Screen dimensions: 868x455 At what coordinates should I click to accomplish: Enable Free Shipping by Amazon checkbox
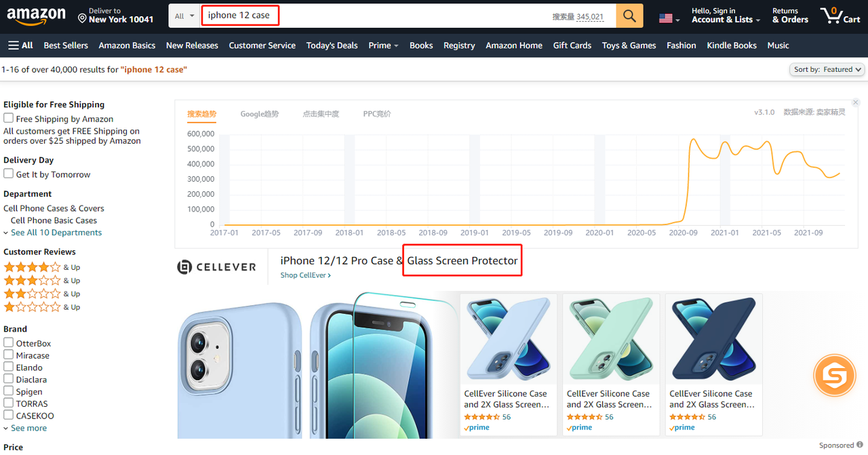pyautogui.click(x=9, y=118)
